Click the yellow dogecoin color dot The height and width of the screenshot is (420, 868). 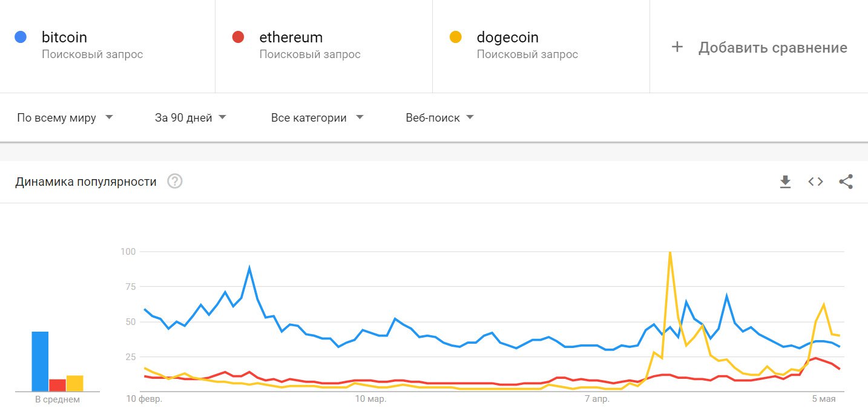click(455, 38)
